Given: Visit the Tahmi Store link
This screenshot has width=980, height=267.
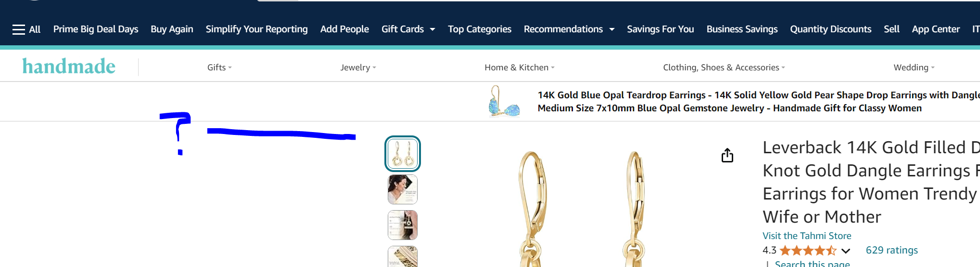Looking at the screenshot, I should 807,236.
